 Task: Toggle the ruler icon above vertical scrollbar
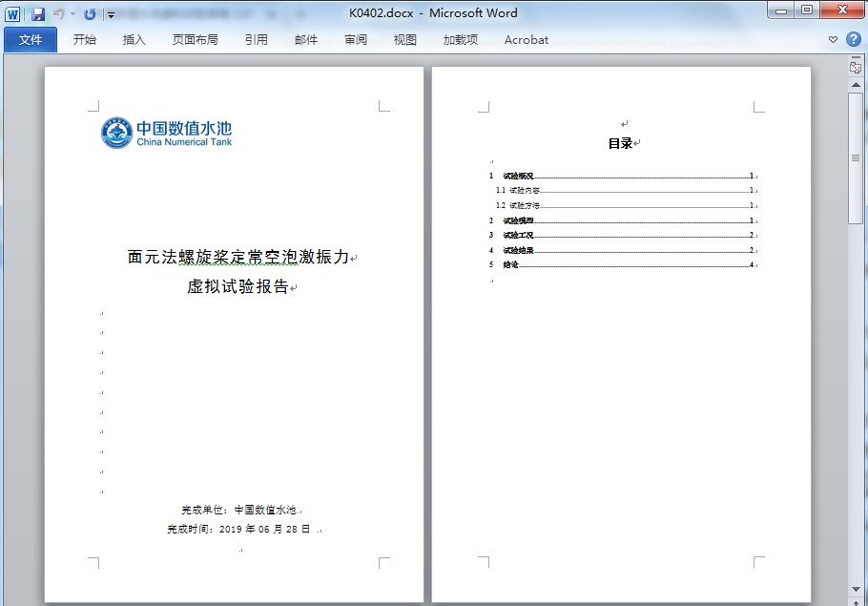point(856,67)
